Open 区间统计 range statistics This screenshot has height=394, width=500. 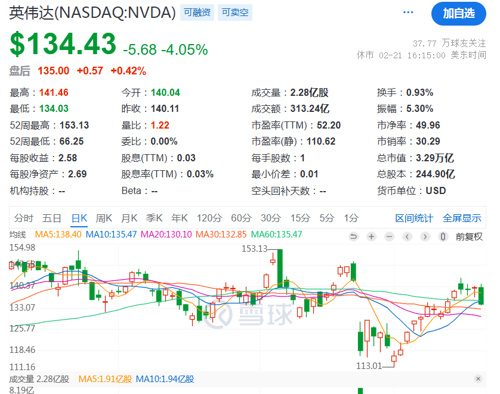(414, 218)
